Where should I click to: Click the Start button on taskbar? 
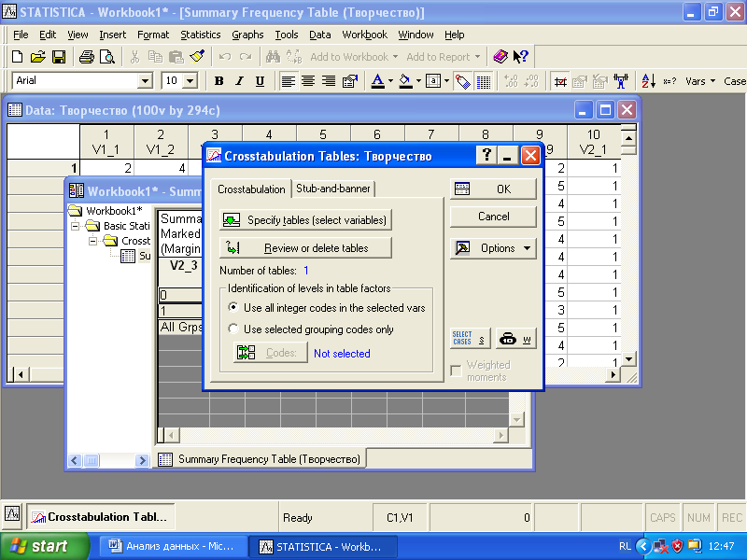click(x=44, y=546)
